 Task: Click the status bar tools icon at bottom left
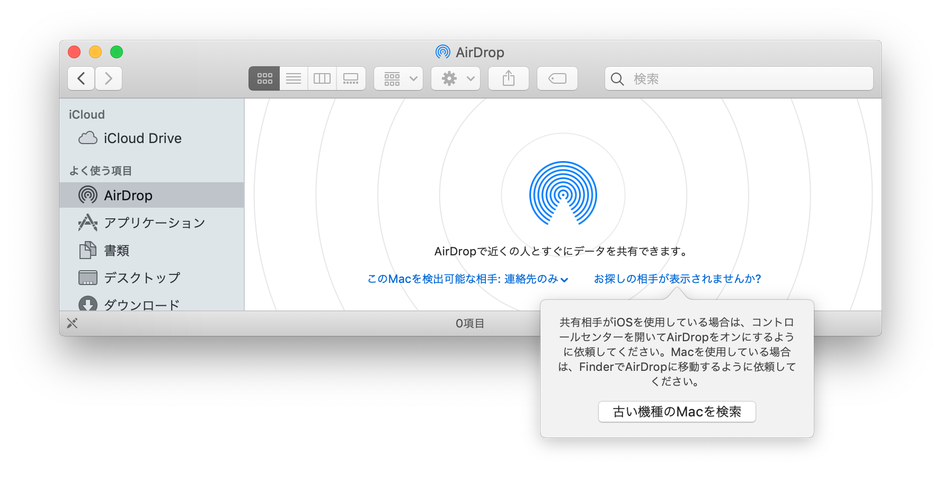72,323
